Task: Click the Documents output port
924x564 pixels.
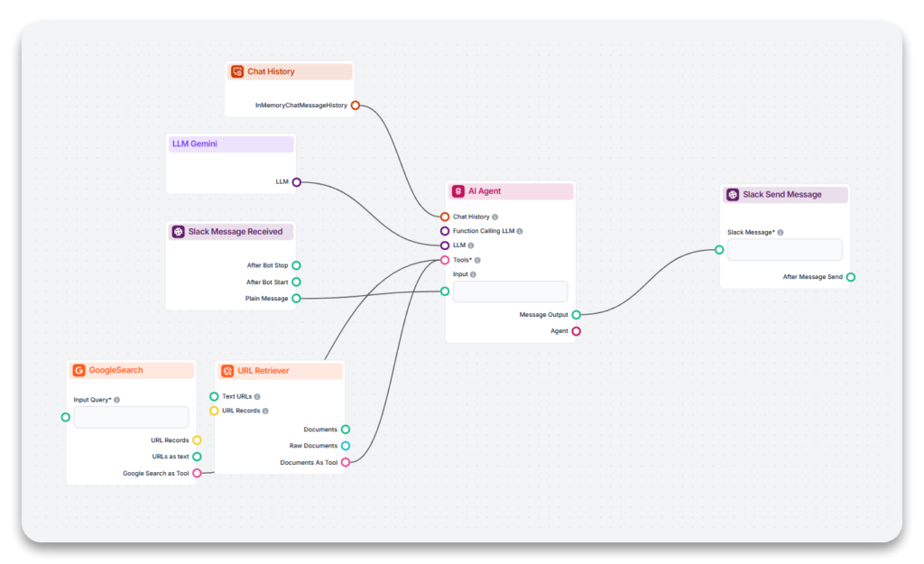Action: point(346,430)
